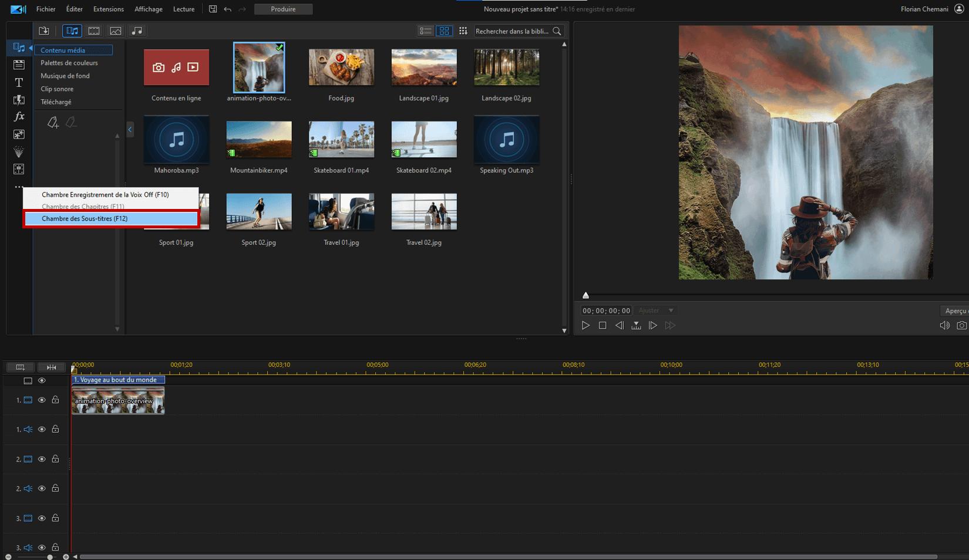
Task: Stop the preview playback
Action: (603, 325)
